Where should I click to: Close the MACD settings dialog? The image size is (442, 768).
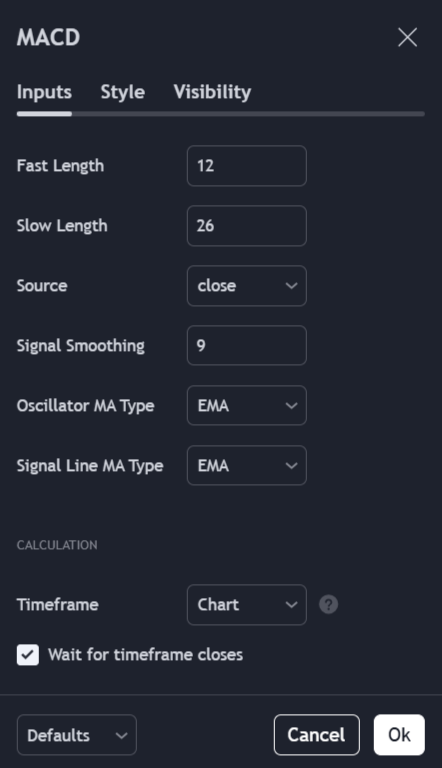[x=407, y=37]
